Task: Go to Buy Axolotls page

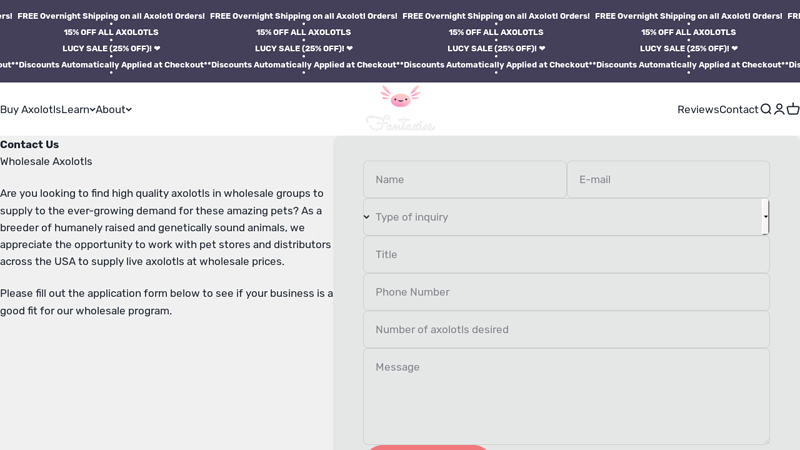Action: pos(30,109)
